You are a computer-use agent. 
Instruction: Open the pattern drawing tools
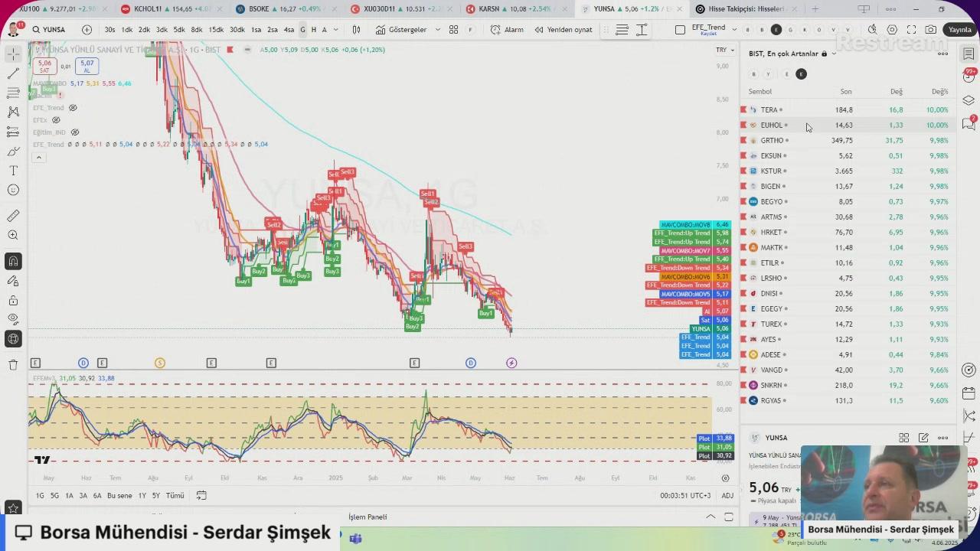(x=13, y=112)
